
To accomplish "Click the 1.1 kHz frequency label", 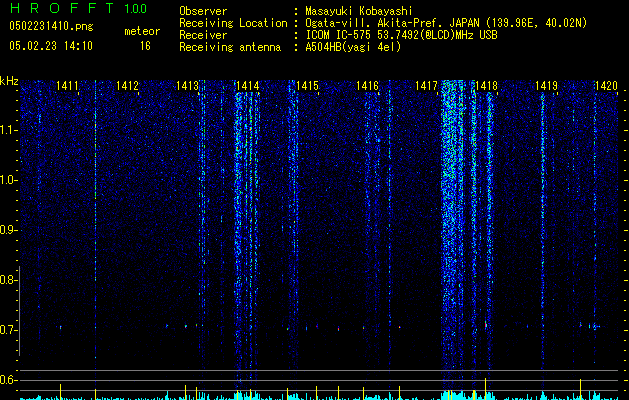I will [8, 130].
